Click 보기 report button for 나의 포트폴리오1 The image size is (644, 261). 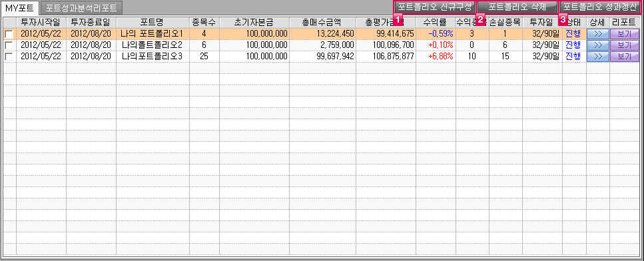pos(624,34)
